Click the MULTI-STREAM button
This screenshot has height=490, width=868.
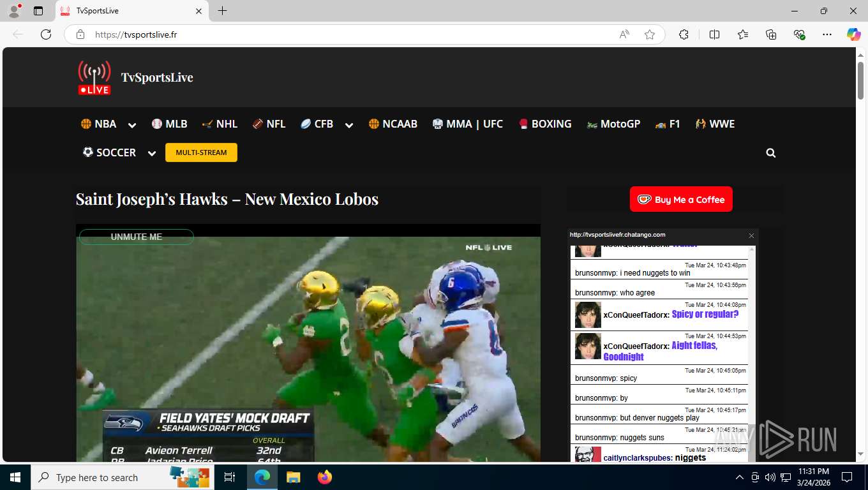click(x=201, y=152)
